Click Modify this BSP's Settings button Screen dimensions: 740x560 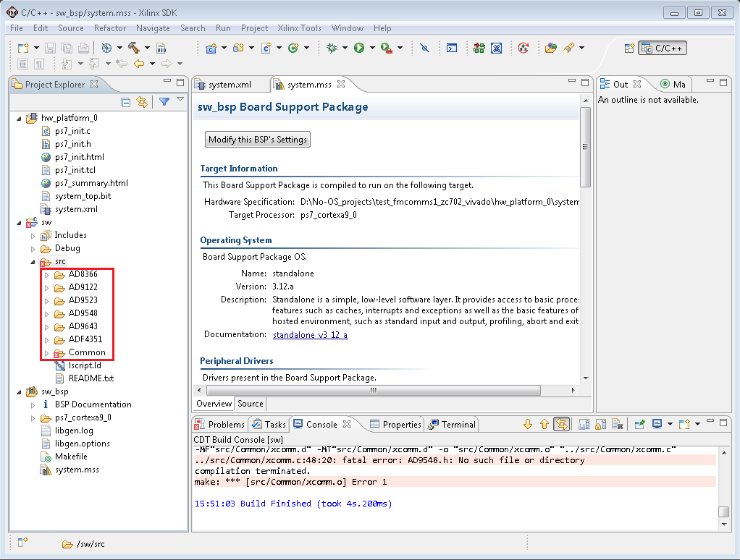(258, 140)
